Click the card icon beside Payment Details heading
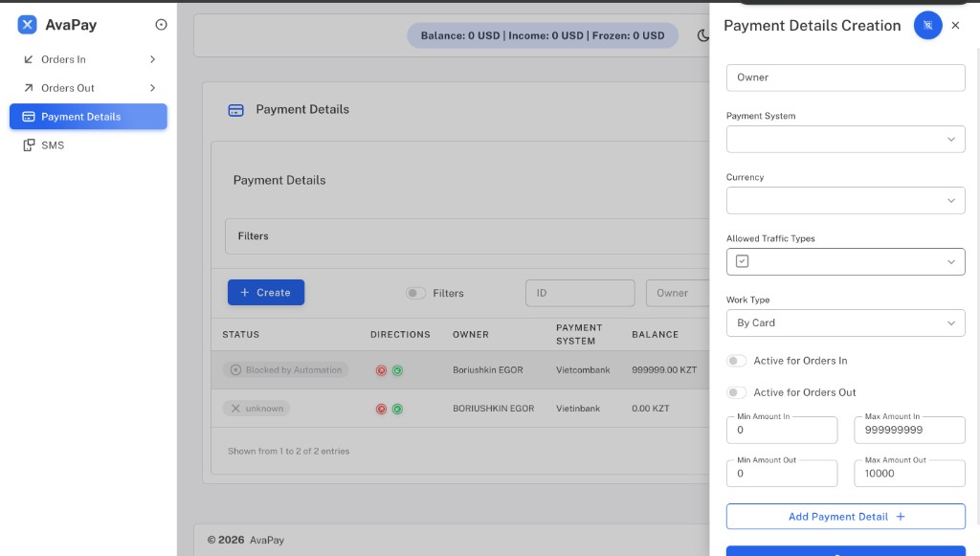The height and width of the screenshot is (556, 980). point(235,111)
